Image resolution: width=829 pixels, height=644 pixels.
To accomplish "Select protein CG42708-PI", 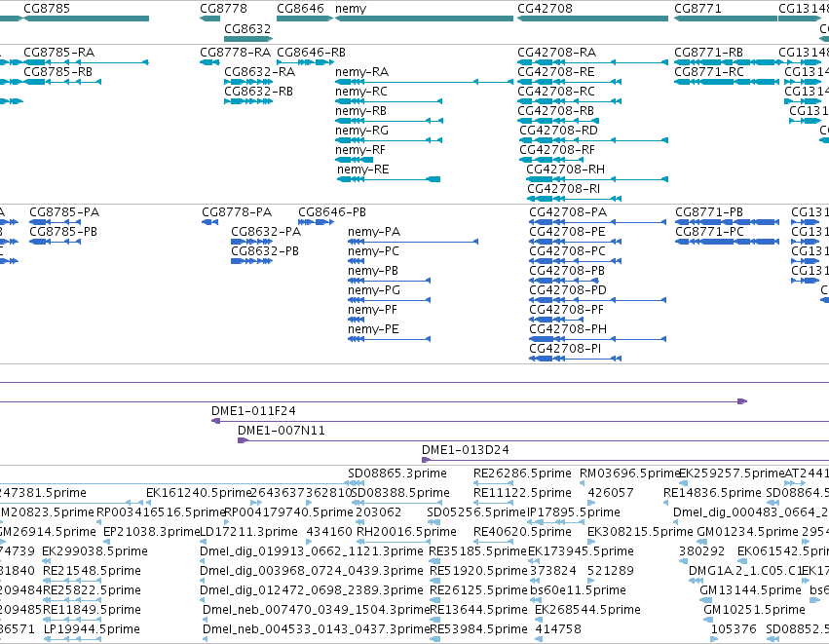I will tap(575, 359).
